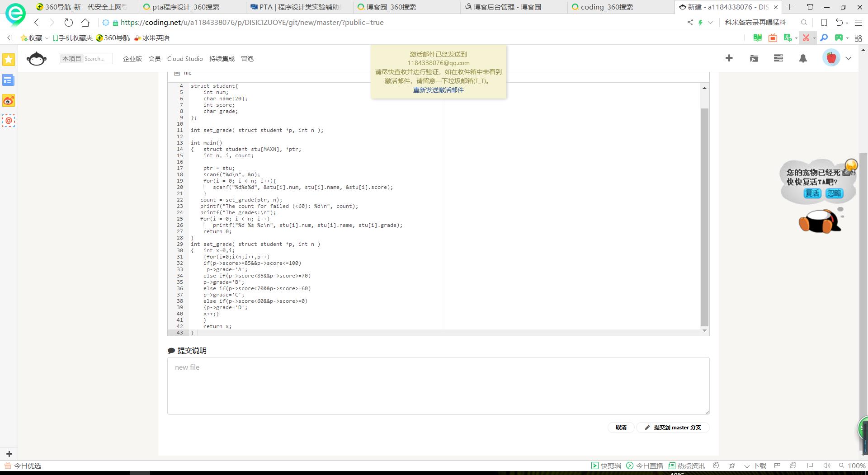Click the 复活 button on pet popup
868x475 pixels.
click(812, 193)
